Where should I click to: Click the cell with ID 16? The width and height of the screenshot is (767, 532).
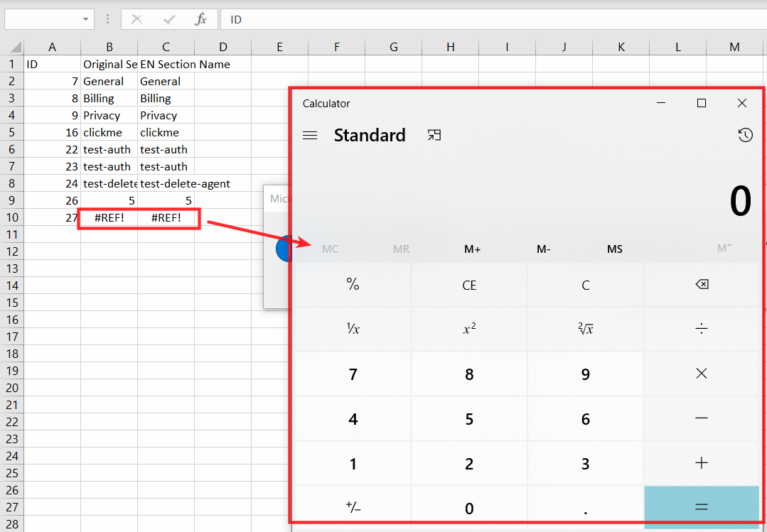(53, 133)
